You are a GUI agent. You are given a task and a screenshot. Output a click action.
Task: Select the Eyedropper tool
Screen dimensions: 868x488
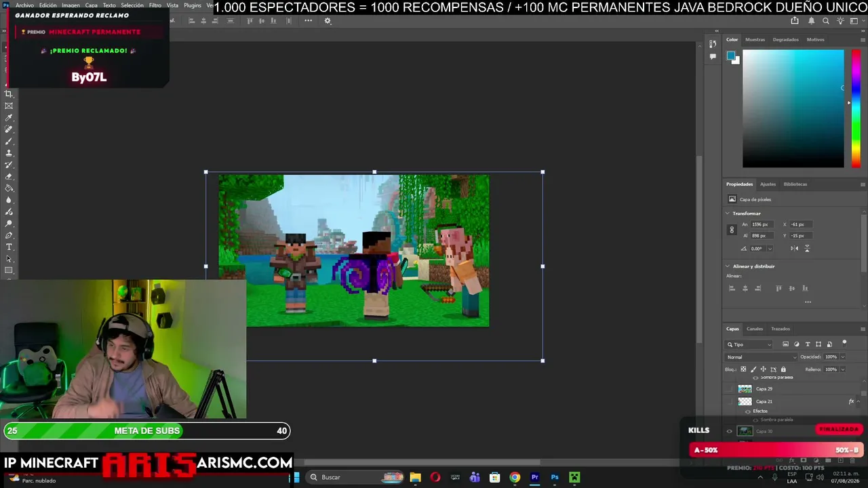tap(9, 118)
